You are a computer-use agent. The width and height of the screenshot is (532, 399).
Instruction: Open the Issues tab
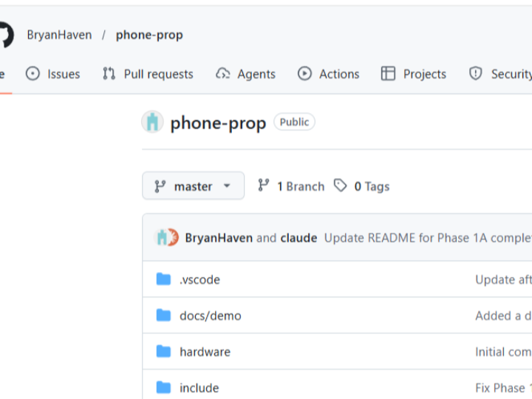point(53,74)
